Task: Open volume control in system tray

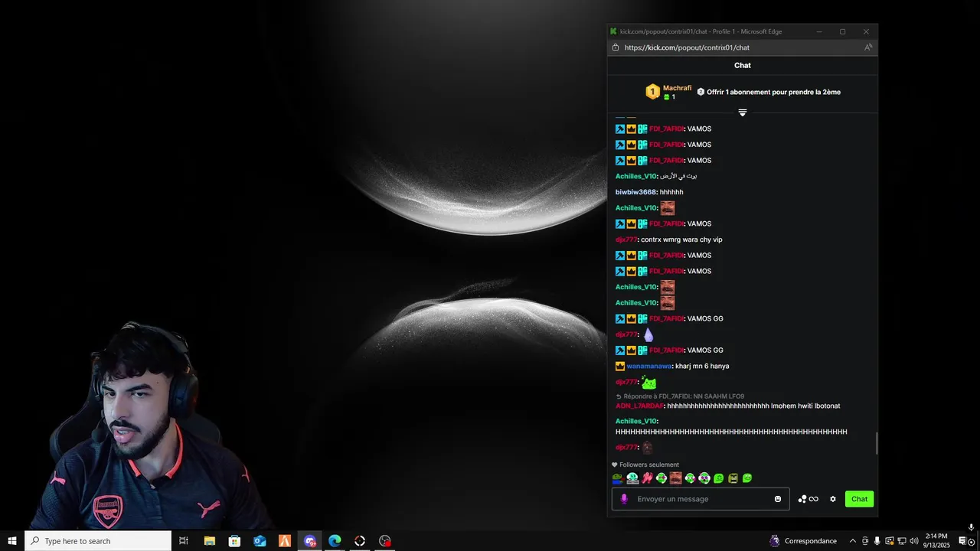Action: (913, 541)
